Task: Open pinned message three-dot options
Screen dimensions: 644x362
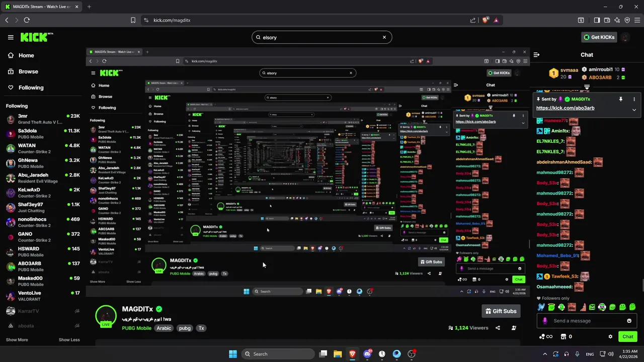Action: [x=634, y=99]
